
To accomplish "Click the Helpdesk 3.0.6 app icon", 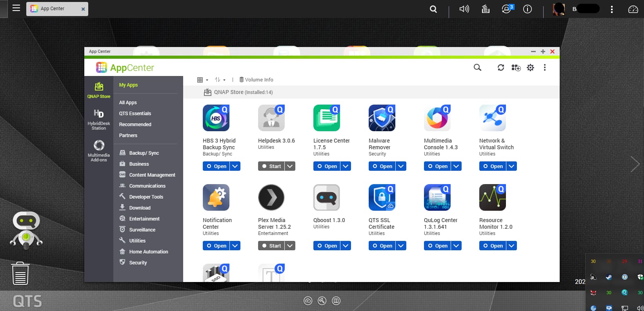I will 271,118.
